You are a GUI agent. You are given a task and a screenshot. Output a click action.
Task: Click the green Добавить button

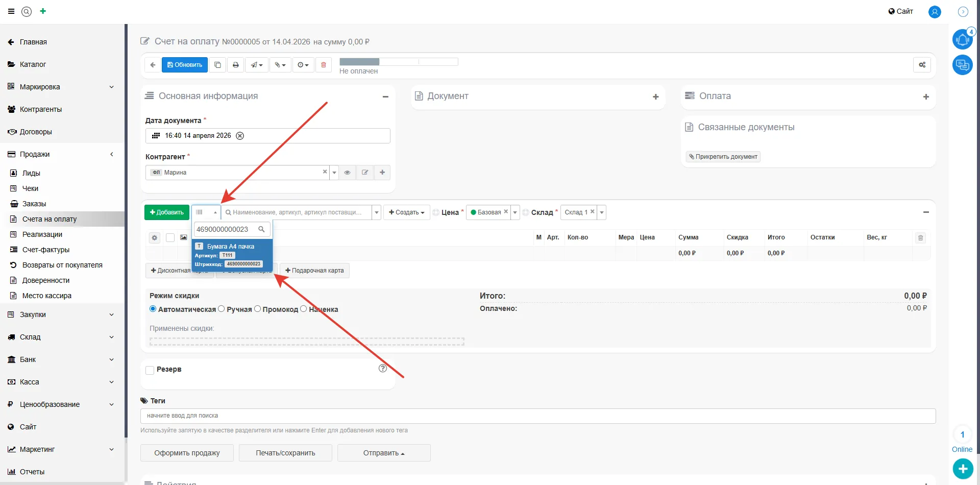point(167,212)
